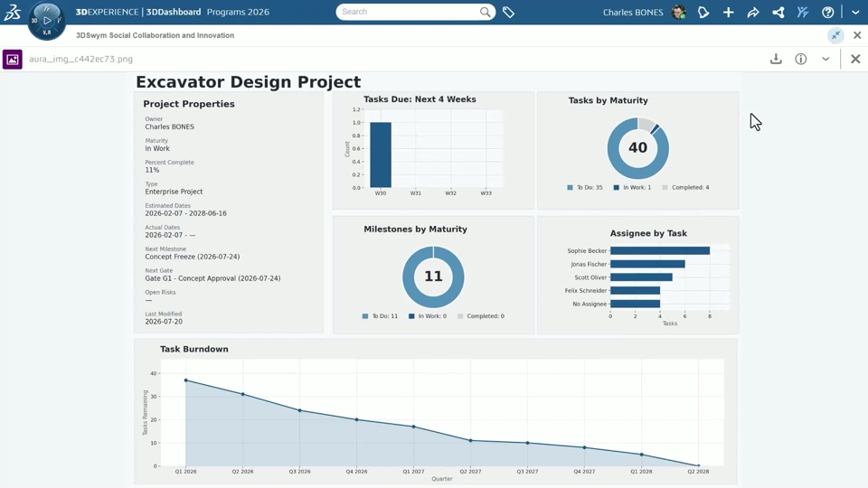The image size is (868, 488).
Task: Open the 3DEXPERIENCE compass
Action: click(46, 21)
